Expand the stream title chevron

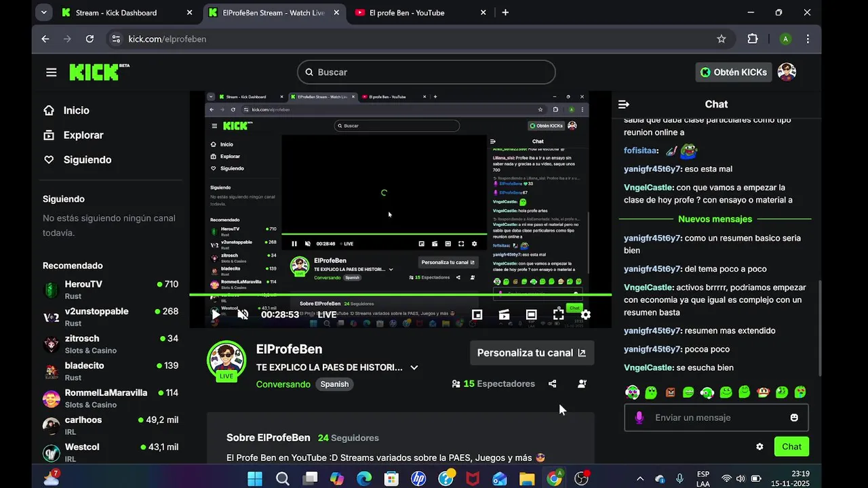[414, 367]
